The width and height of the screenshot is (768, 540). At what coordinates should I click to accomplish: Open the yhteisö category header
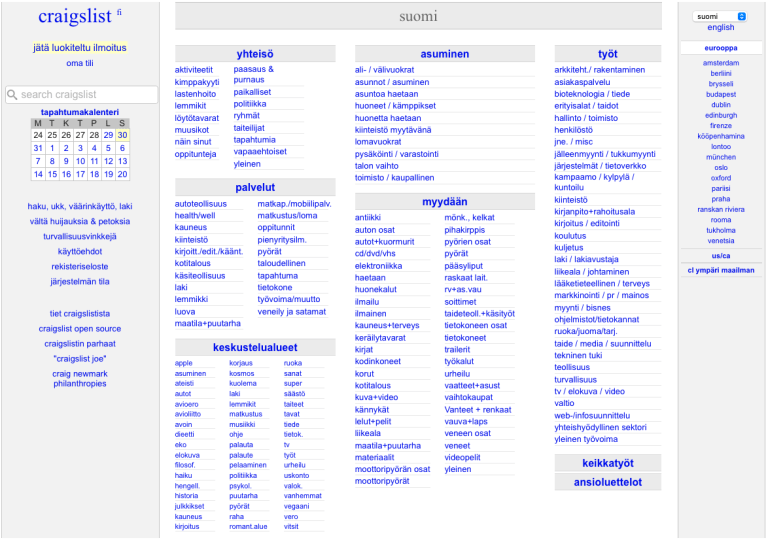(255, 54)
